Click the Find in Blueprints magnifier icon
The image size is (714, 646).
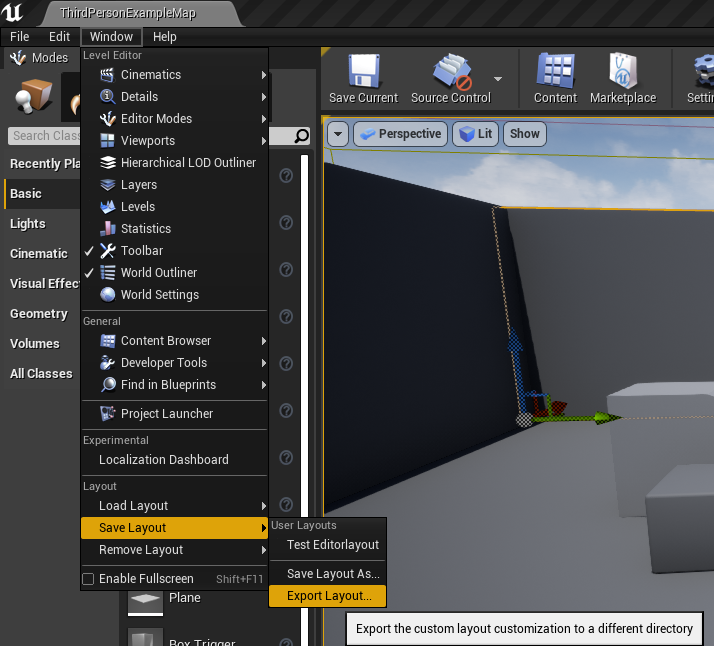(107, 385)
